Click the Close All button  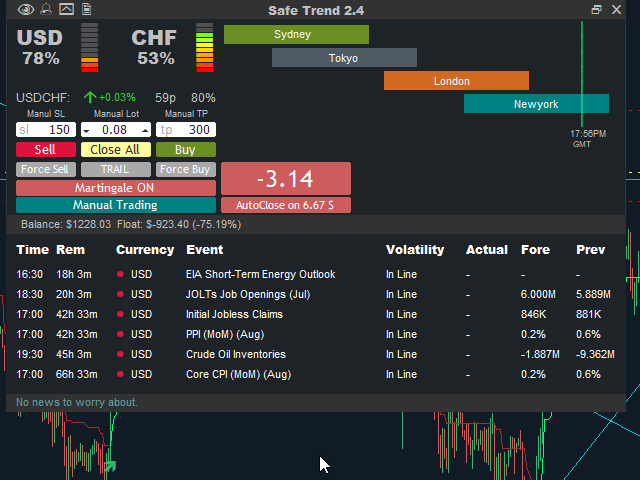pos(116,149)
